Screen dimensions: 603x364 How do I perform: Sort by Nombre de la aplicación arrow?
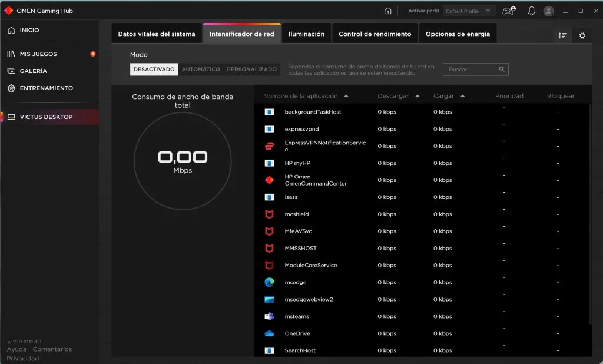click(346, 96)
